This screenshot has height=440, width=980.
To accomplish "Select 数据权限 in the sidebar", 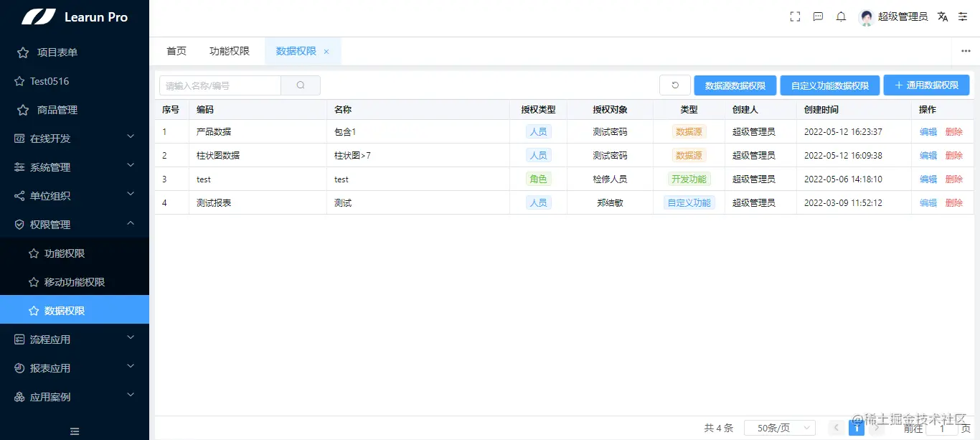I will pyautogui.click(x=75, y=311).
